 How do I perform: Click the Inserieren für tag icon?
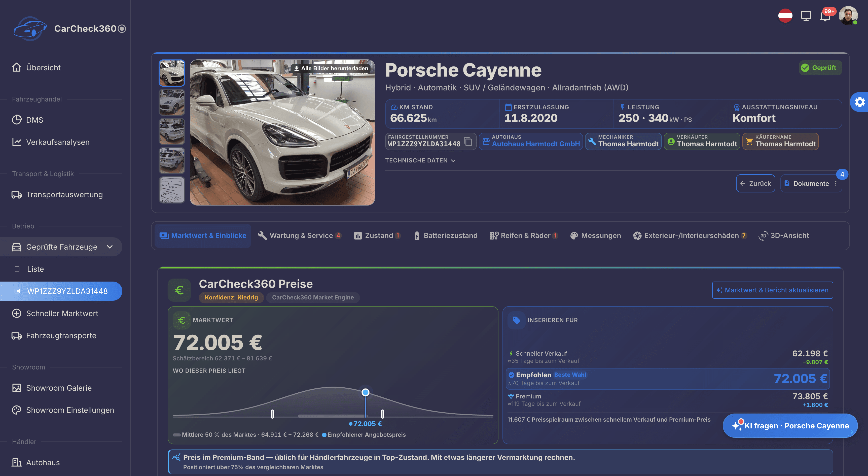[x=516, y=320]
